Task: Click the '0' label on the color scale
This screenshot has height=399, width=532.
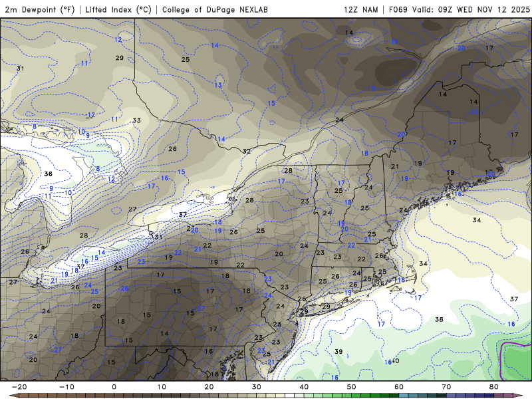Action: point(114,387)
